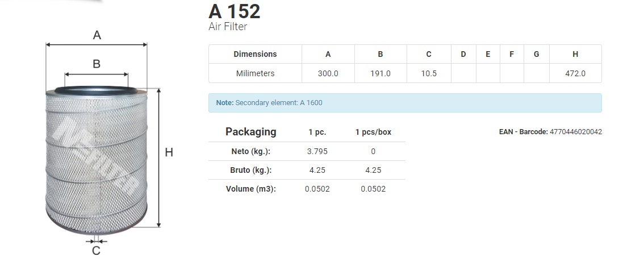
Task: Click the B width label on diagram
Action: tap(97, 64)
